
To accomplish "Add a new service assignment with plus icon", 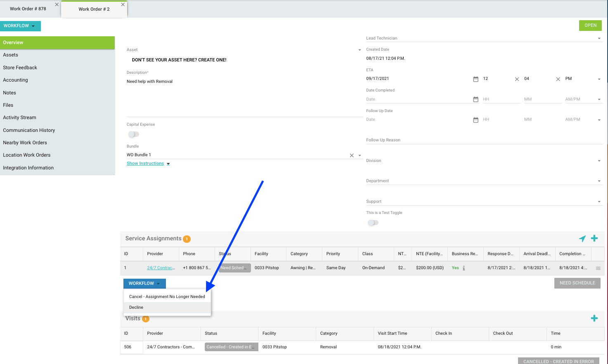I will [594, 238].
